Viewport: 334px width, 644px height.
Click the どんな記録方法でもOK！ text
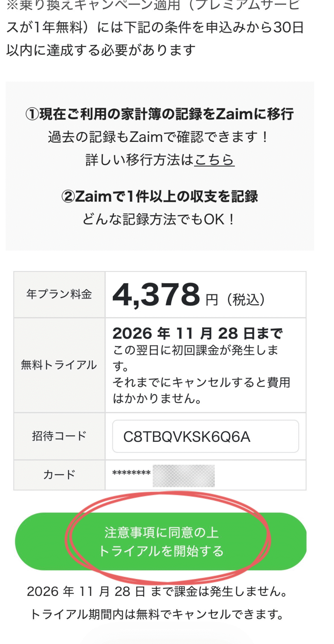159,219
